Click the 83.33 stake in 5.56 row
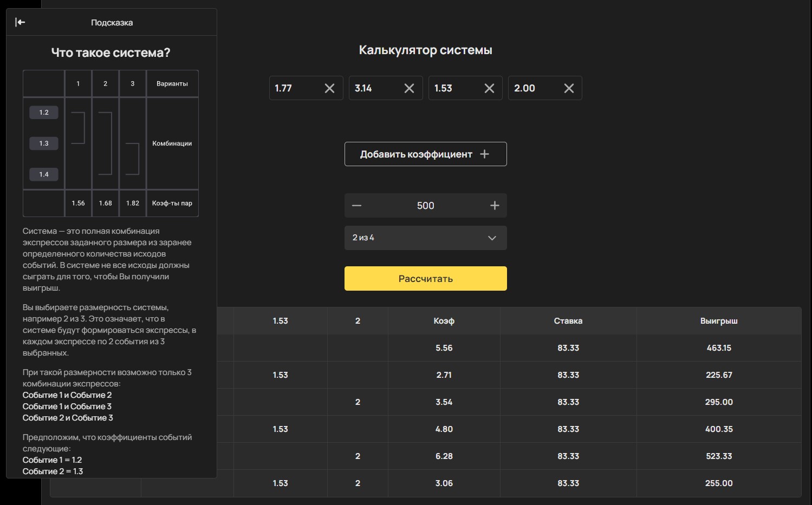 point(568,348)
